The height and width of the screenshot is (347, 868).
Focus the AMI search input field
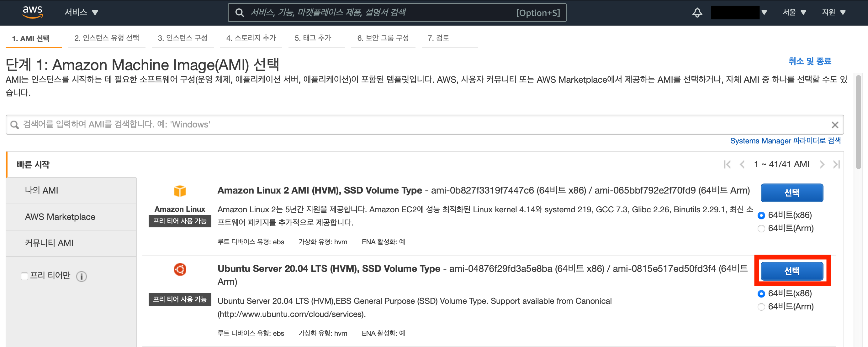pyautogui.click(x=404, y=125)
